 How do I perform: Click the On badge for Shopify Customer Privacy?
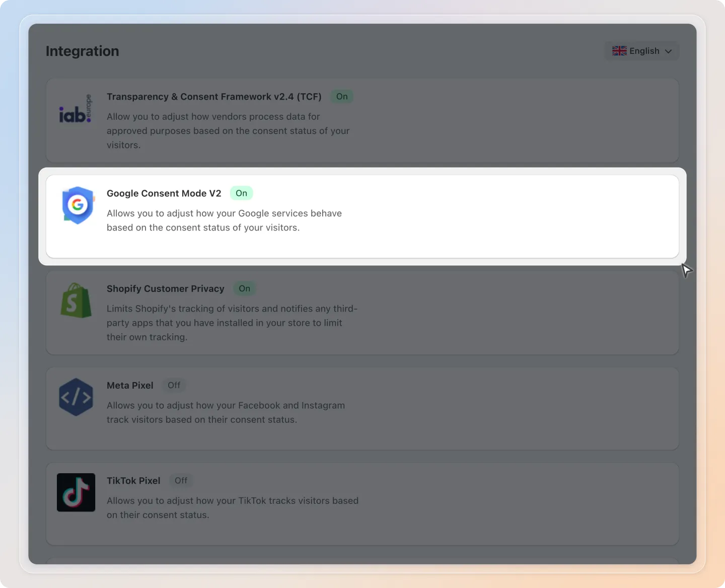(x=245, y=288)
